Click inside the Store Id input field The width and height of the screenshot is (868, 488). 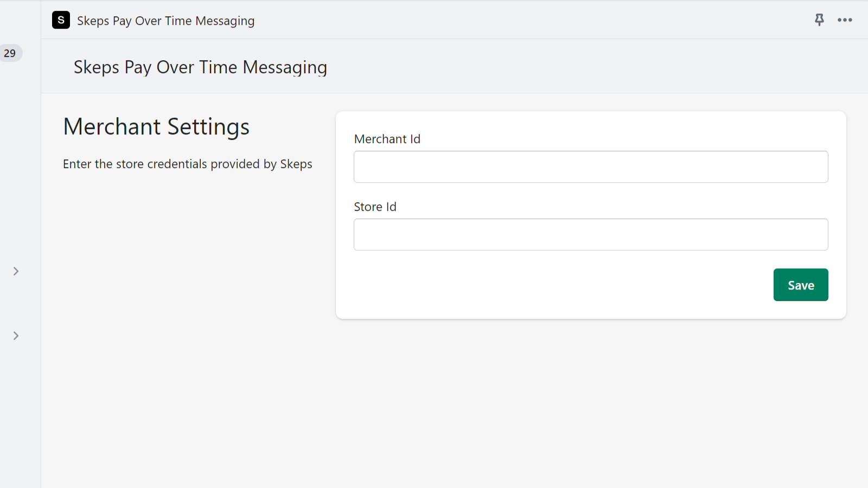tap(591, 234)
